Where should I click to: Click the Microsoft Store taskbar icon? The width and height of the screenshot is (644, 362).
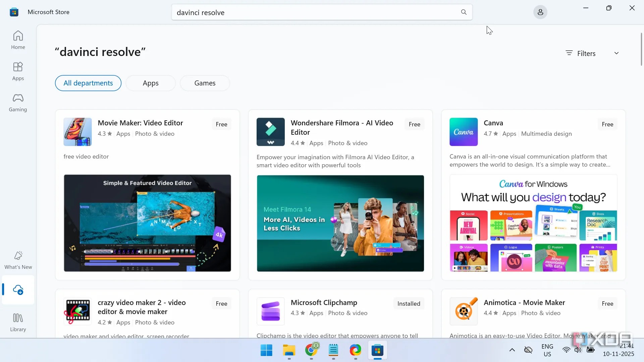click(x=377, y=350)
